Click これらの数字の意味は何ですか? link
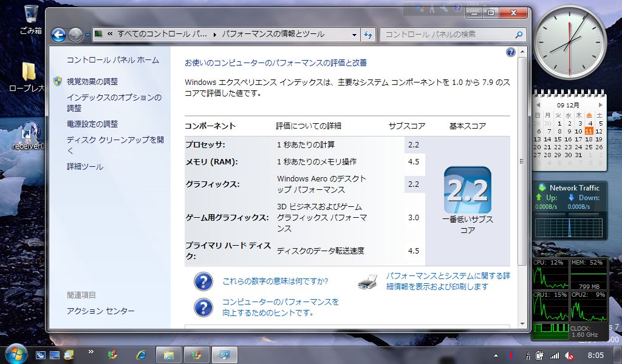The height and width of the screenshot is (364, 622). tap(275, 281)
